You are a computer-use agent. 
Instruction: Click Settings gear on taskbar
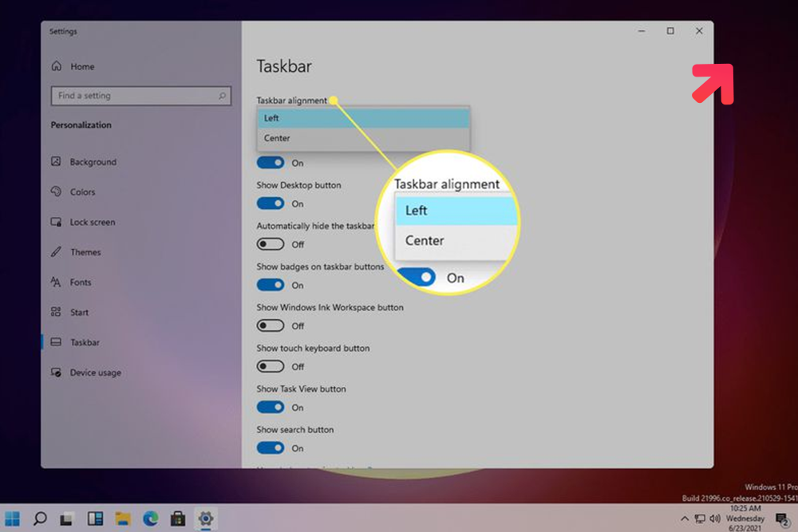(206, 518)
